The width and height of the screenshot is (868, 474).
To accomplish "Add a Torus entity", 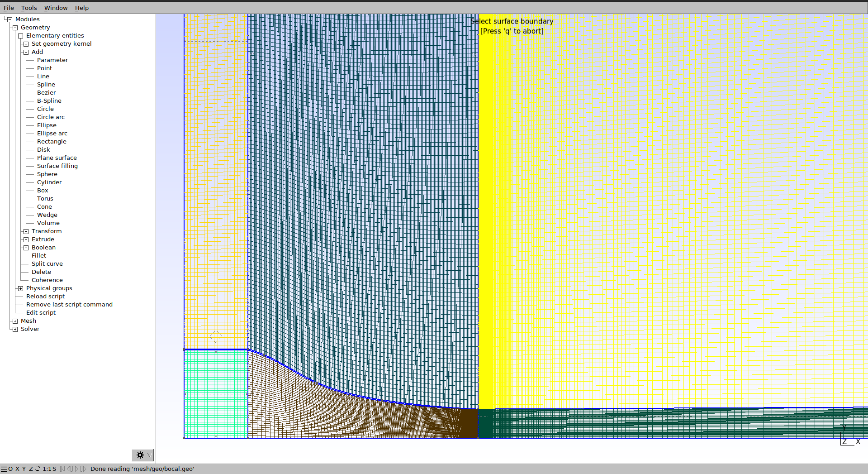I will tap(45, 198).
